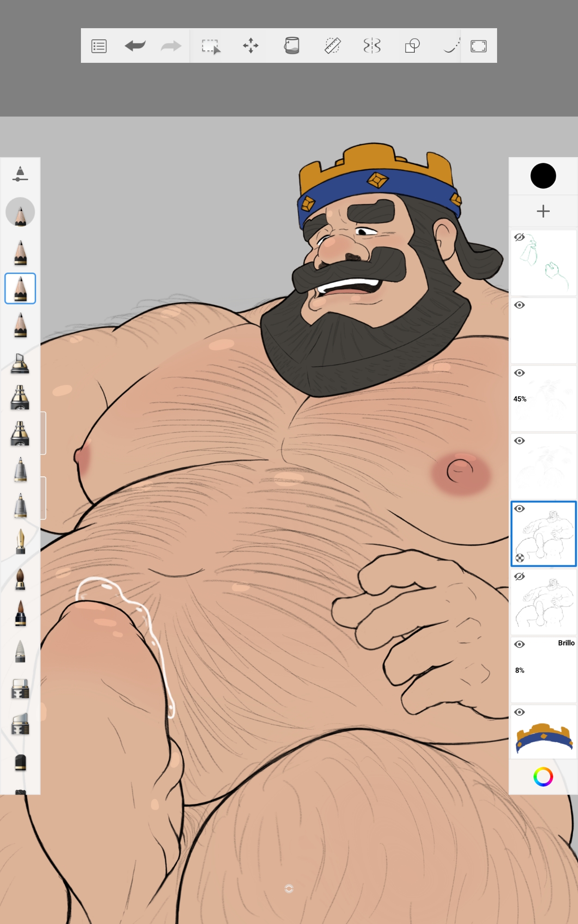Screen dimensions: 578x924
Task: Open the color wheel editor
Action: [x=543, y=777]
